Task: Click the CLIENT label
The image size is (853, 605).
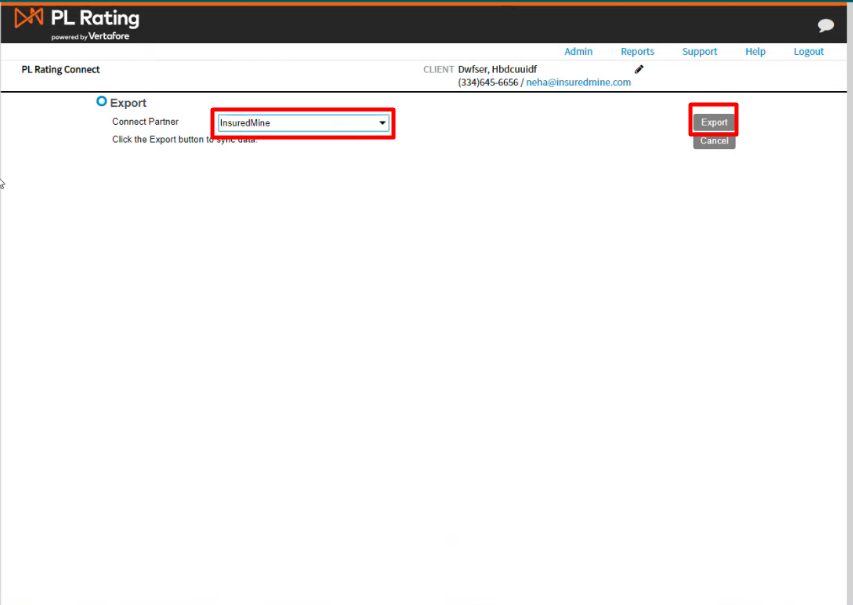Action: click(438, 70)
